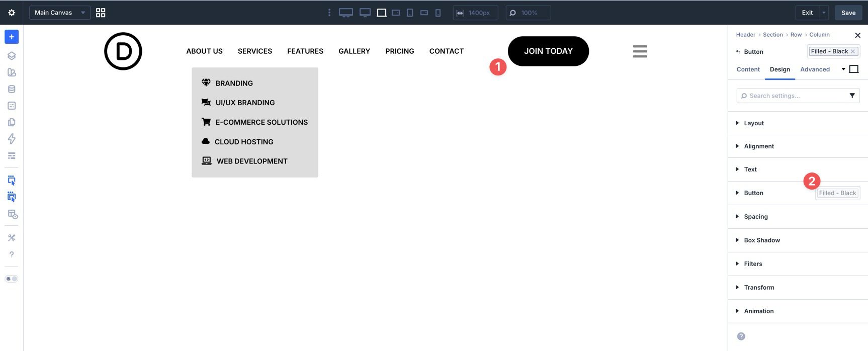Click the Save button
The width and height of the screenshot is (868, 351).
point(848,13)
